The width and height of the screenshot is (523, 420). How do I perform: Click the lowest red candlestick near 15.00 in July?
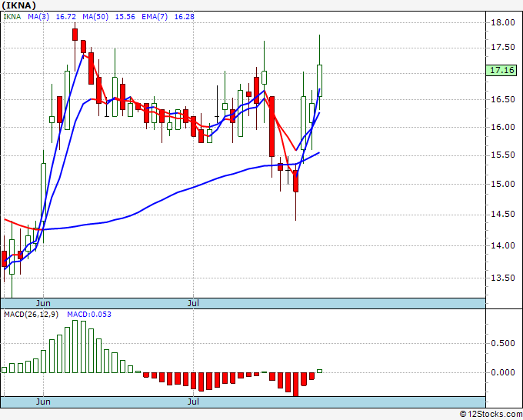[x=295, y=181]
